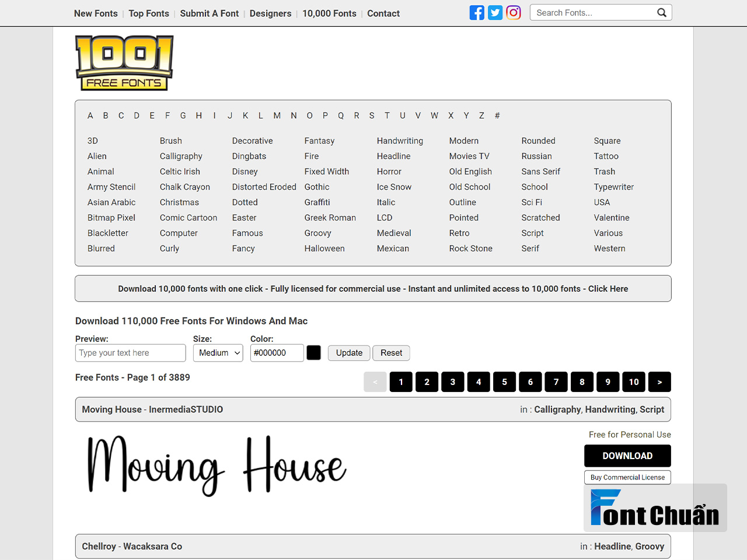Open the Facebook page icon
747x560 pixels.
click(x=477, y=13)
